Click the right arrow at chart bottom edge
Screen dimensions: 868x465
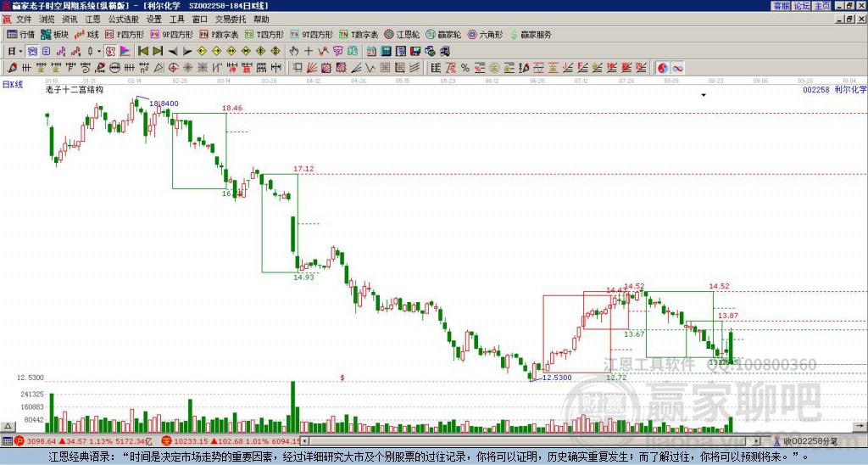coord(860,426)
